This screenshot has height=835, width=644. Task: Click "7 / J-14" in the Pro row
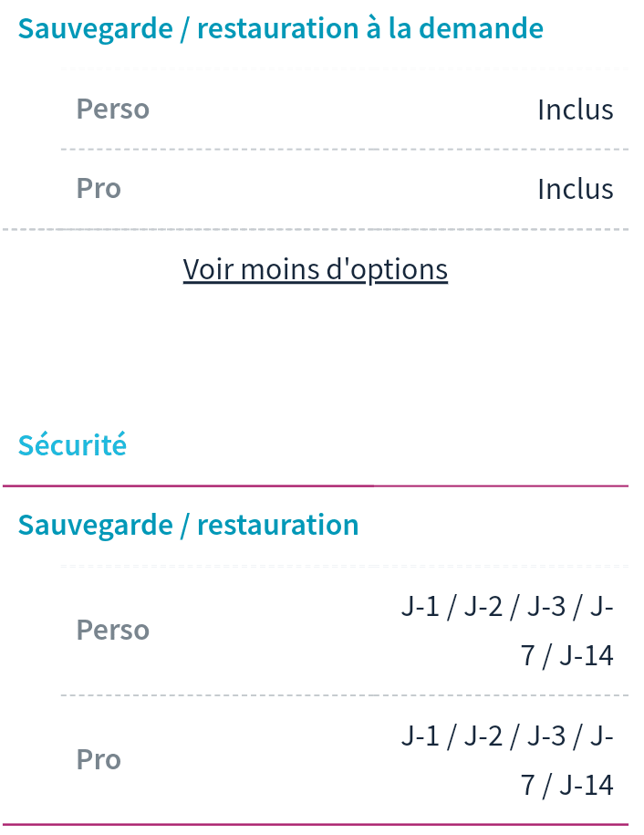(x=566, y=785)
